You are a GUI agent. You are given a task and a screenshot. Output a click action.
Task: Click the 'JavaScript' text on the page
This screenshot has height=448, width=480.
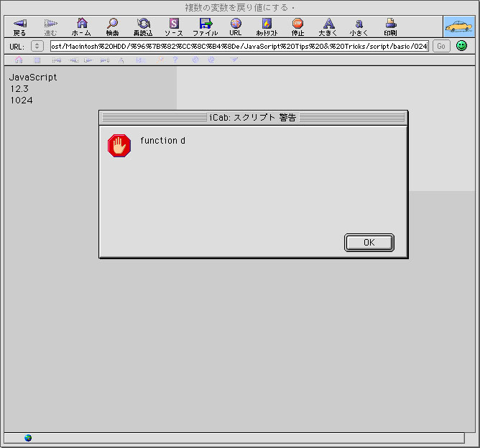(x=33, y=78)
